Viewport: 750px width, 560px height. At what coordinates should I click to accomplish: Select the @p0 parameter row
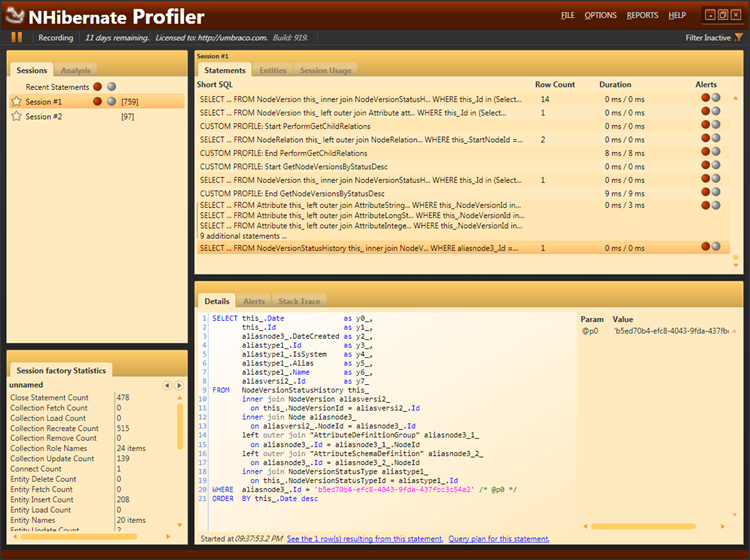coord(655,331)
